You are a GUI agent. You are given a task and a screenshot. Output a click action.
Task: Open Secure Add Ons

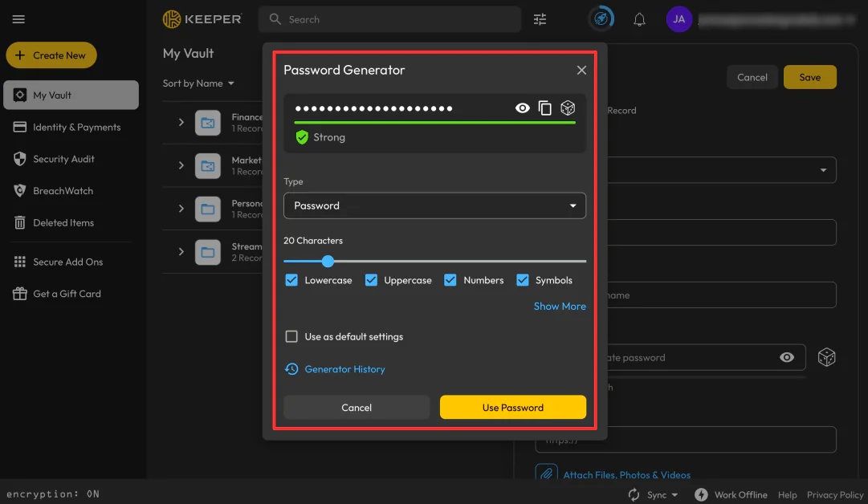pyautogui.click(x=58, y=262)
